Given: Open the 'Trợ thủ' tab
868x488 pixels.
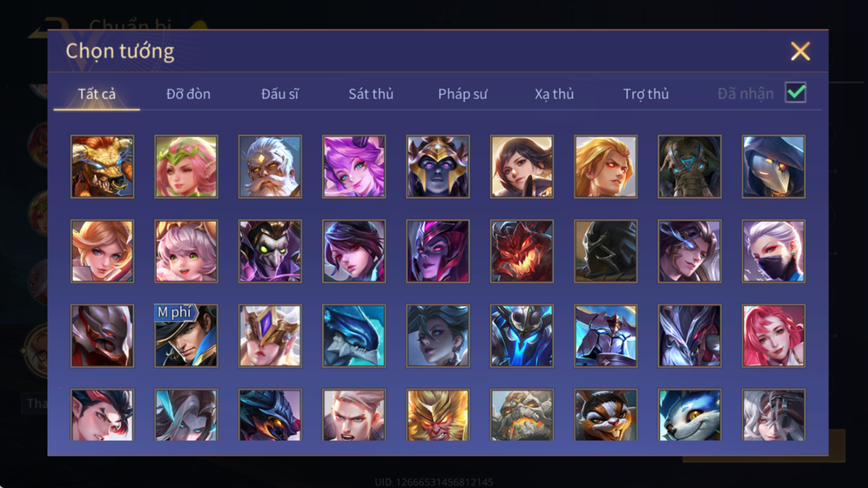Looking at the screenshot, I should 646,94.
